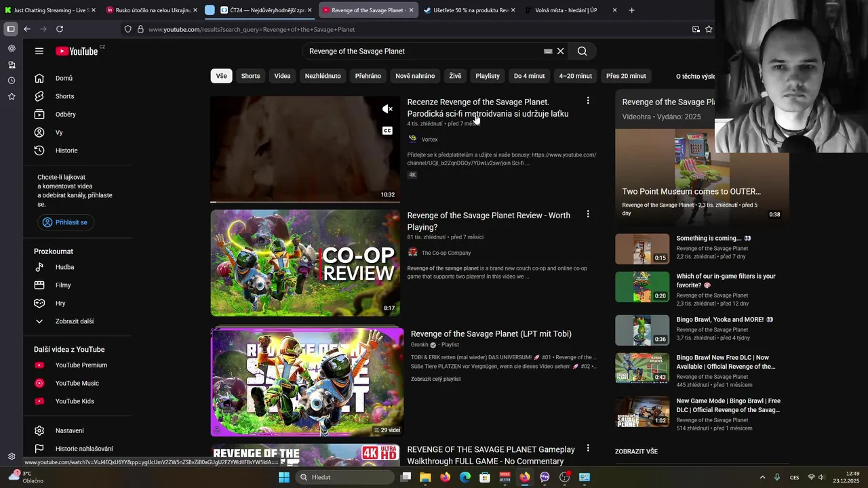
Task: Toggle subtitles CC on the video preview
Action: pos(387,130)
